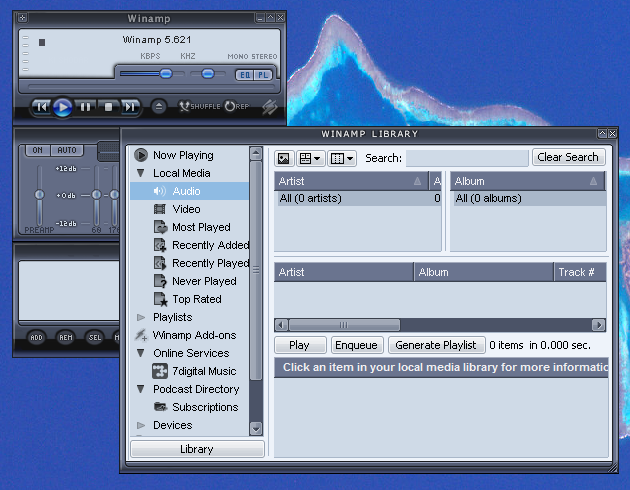Click the tree scrollbar up arrow
This screenshot has width=630, height=490.
click(x=256, y=153)
